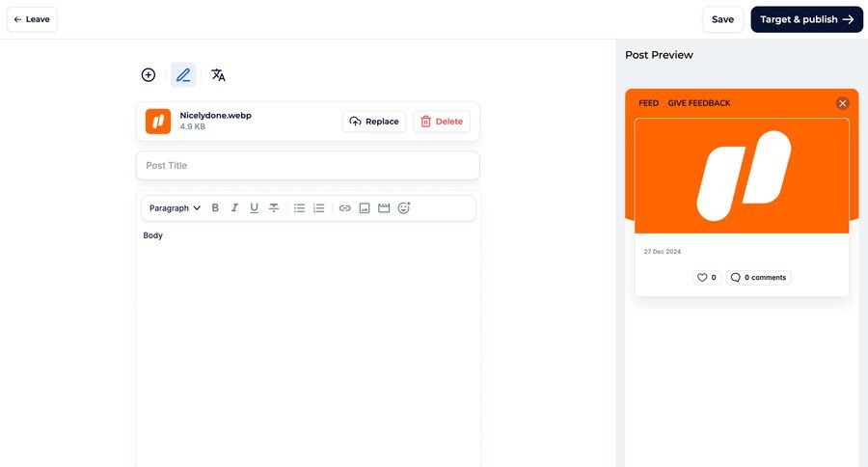The height and width of the screenshot is (467, 868).
Task: Close the post preview card
Action: tap(843, 103)
